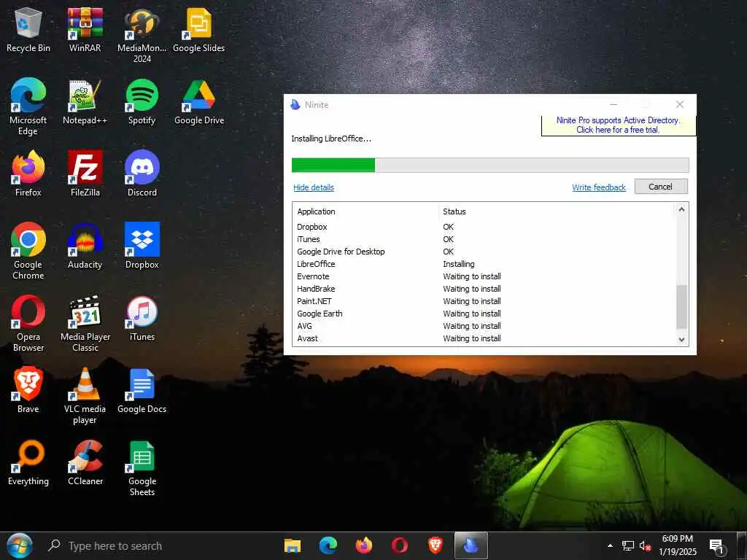This screenshot has width=747, height=560.
Task: Click the Ninite taskbar button
Action: click(471, 545)
